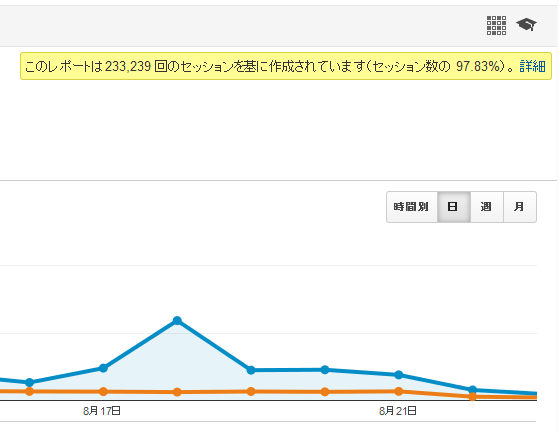Image resolution: width=558 pixels, height=431 pixels.
Task: Select the 日 daily view button
Action: (454, 207)
